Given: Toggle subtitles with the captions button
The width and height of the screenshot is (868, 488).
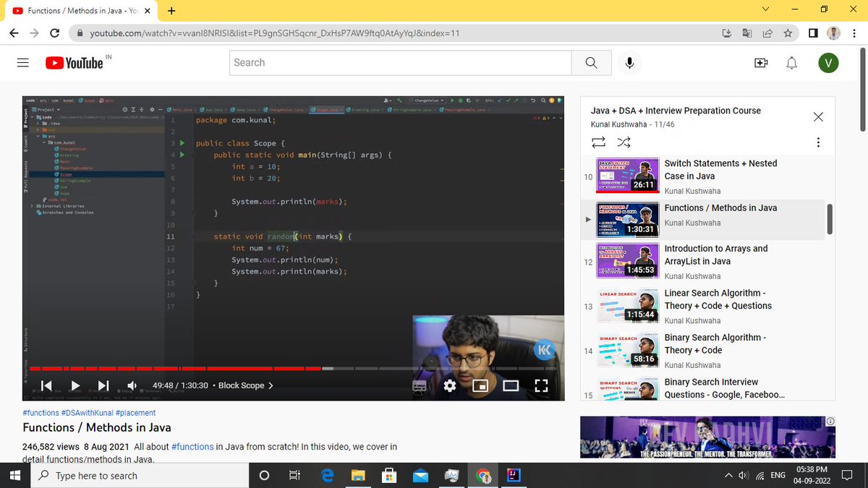Looking at the screenshot, I should pos(420,385).
